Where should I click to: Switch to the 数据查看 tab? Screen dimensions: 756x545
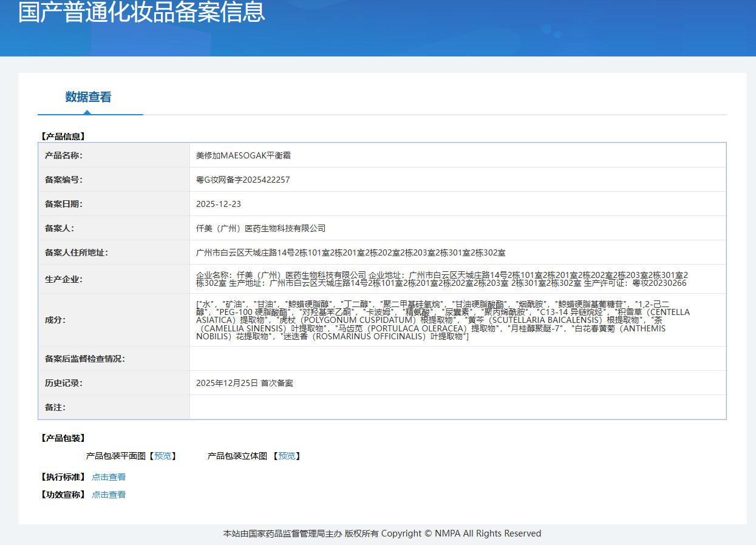pyautogui.click(x=89, y=97)
